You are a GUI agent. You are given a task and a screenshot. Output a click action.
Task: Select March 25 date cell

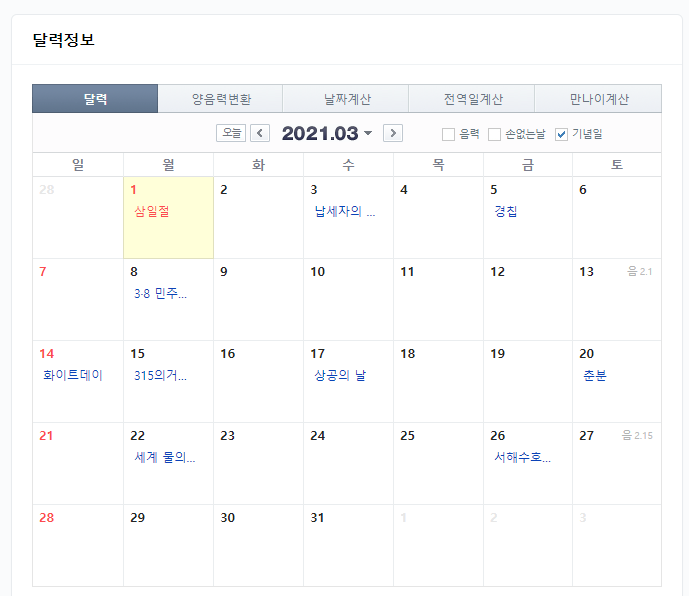tap(439, 463)
